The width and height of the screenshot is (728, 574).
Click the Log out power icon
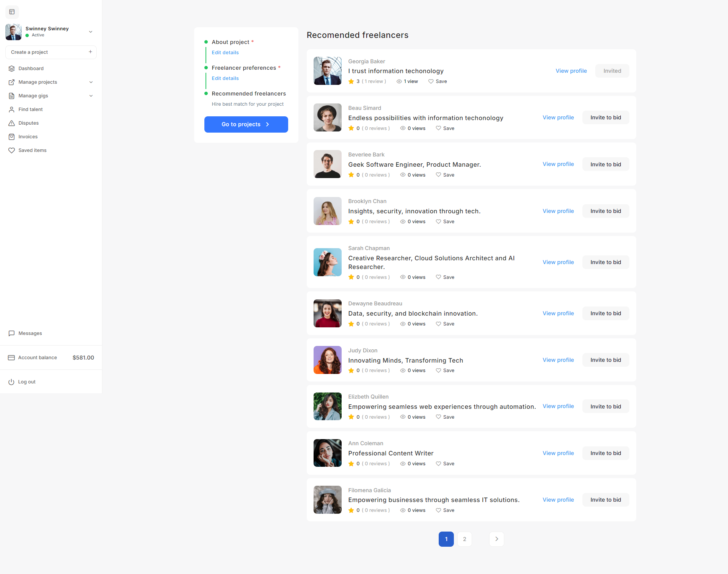coord(11,382)
